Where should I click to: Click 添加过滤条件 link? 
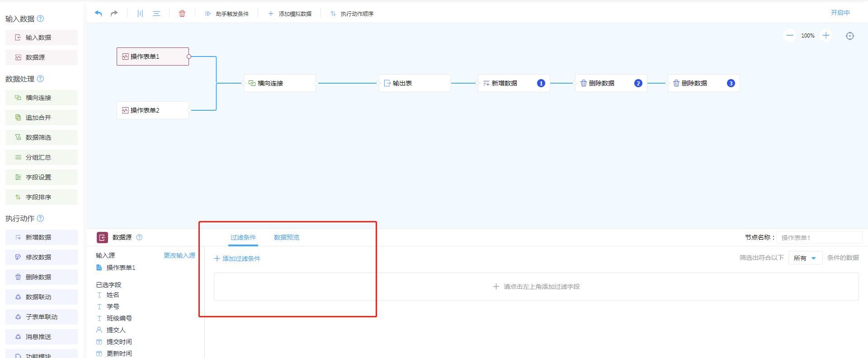237,259
